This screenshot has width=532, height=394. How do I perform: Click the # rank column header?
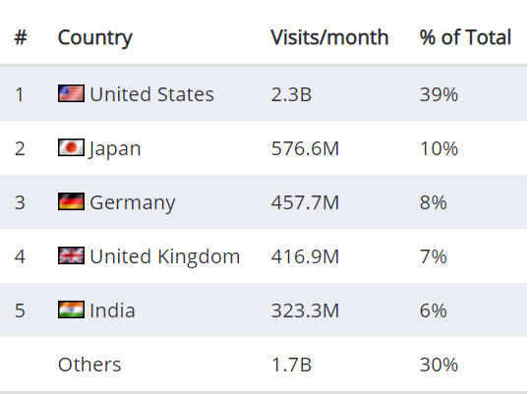[21, 37]
